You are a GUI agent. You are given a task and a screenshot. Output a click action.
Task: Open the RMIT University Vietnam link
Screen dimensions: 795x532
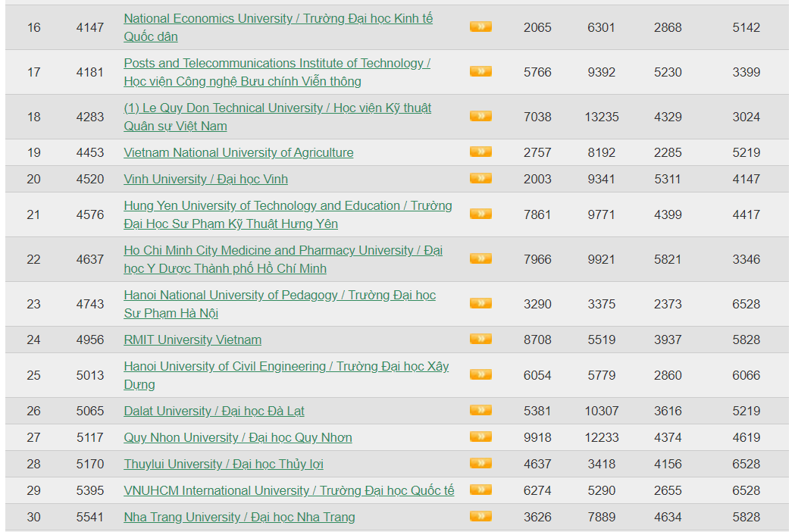pyautogui.click(x=192, y=340)
